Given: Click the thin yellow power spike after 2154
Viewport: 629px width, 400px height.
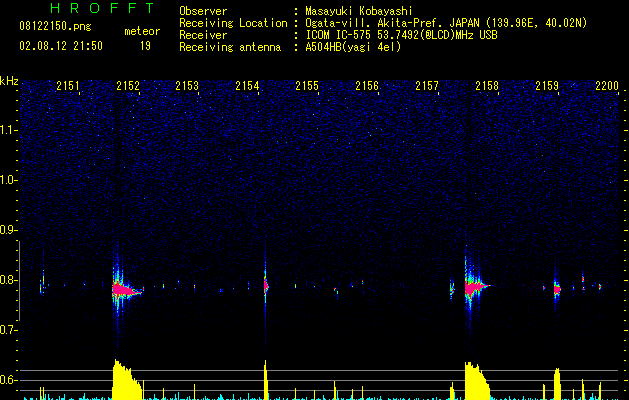Looking at the screenshot, I should [265, 380].
